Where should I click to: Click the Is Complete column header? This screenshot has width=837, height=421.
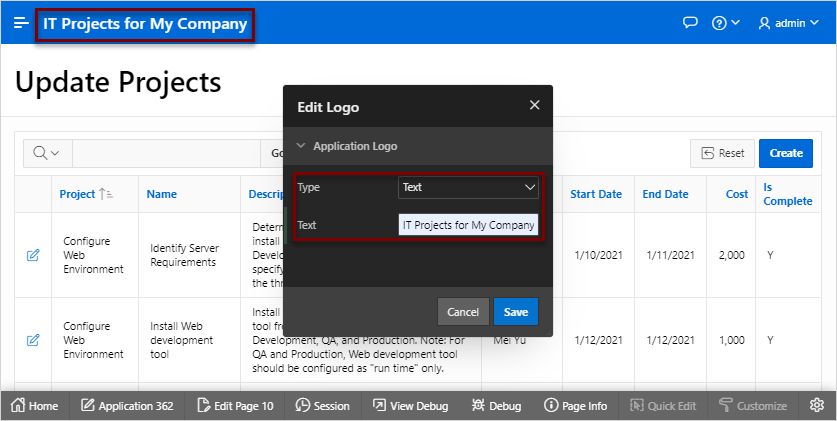click(787, 194)
